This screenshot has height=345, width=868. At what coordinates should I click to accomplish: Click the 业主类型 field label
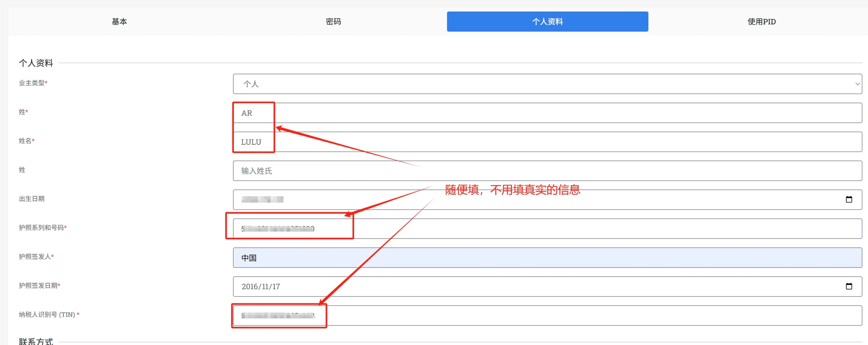pos(32,83)
